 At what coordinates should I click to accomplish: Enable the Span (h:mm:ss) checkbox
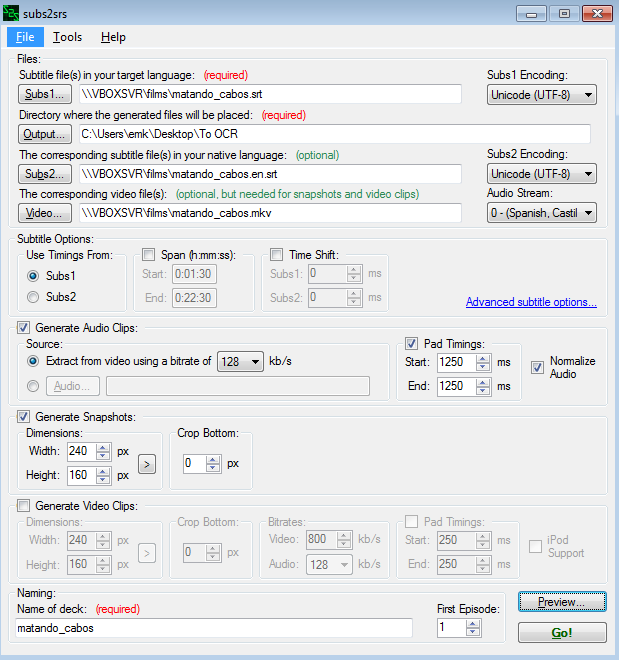(148, 254)
